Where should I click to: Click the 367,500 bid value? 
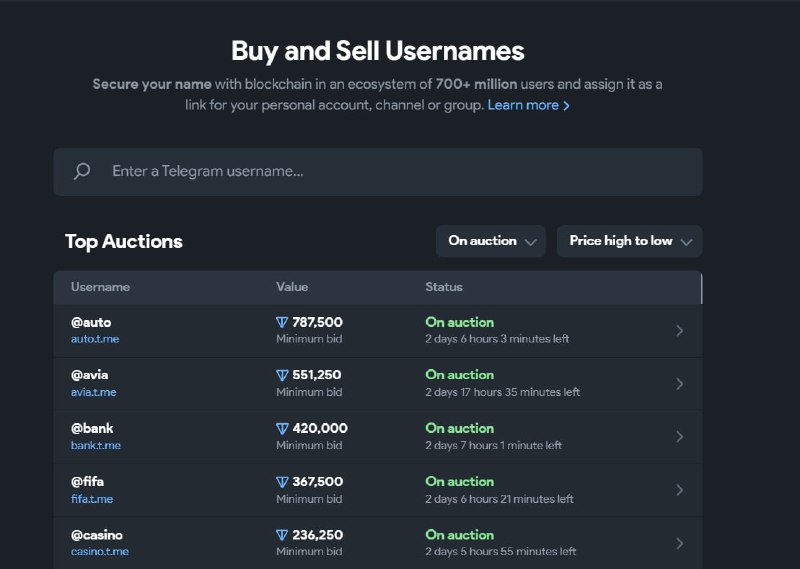[x=317, y=482]
